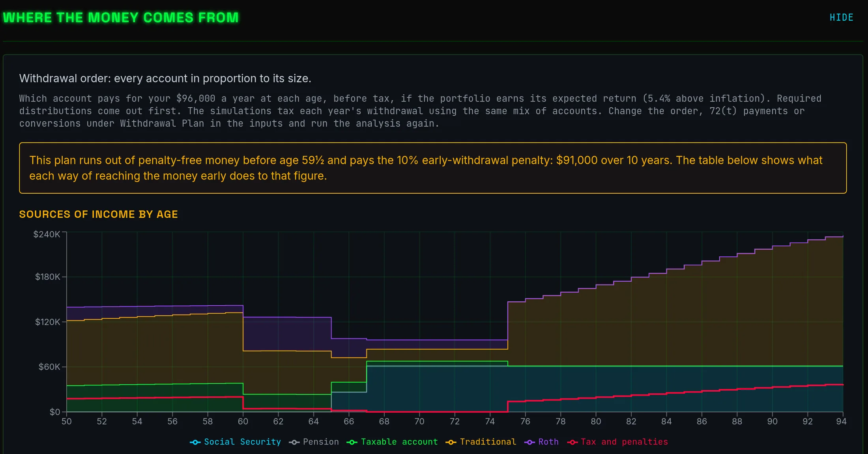Click the $60K y-axis label
The width and height of the screenshot is (868, 454).
(x=49, y=367)
